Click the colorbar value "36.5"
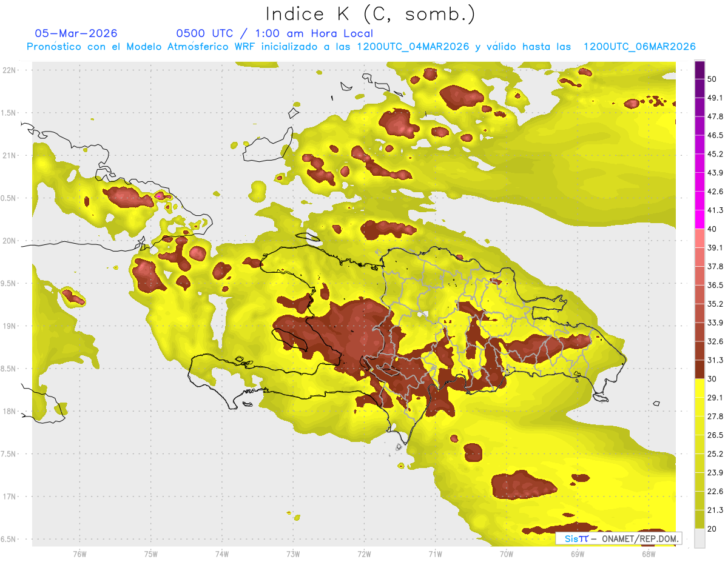The width and height of the screenshot is (728, 562). tap(715, 286)
